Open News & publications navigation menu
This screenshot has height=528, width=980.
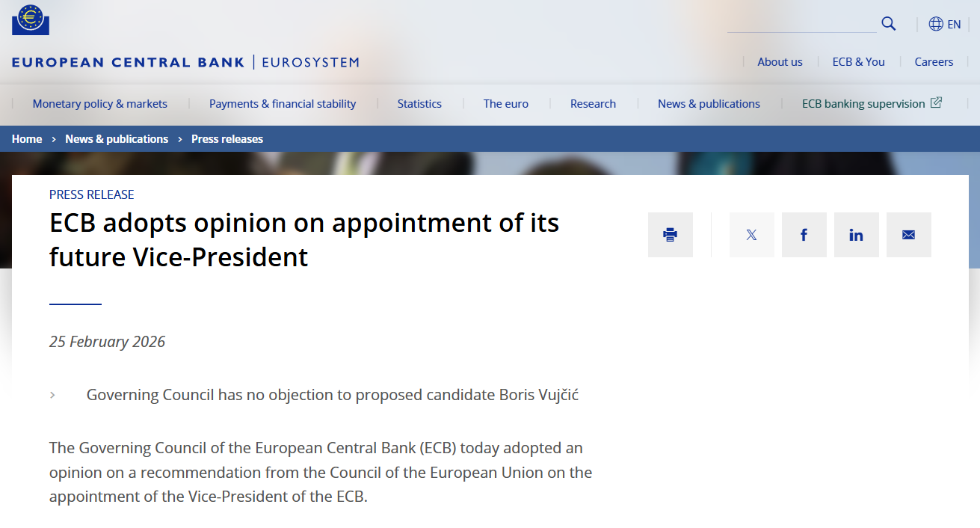coord(709,104)
